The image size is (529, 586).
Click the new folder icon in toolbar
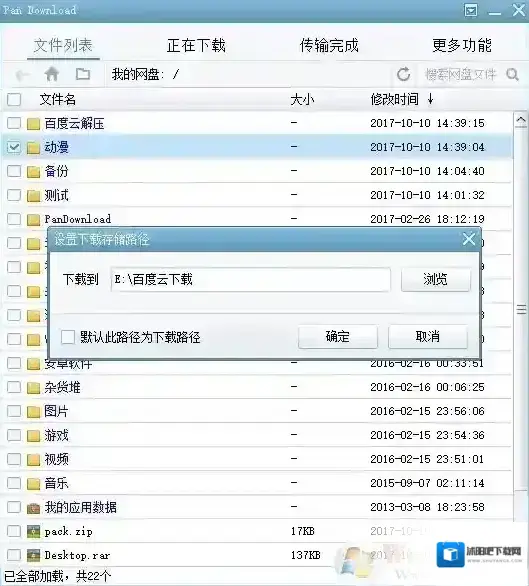click(83, 74)
